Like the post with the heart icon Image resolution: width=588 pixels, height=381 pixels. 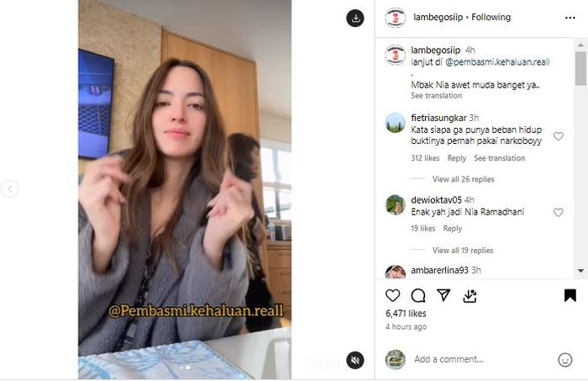[392, 296]
